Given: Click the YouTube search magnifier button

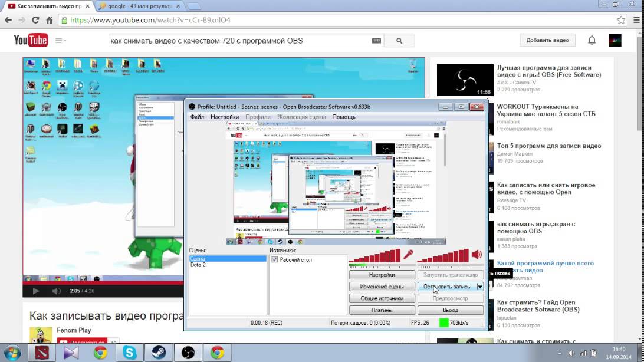Looking at the screenshot, I should pyautogui.click(x=399, y=41).
